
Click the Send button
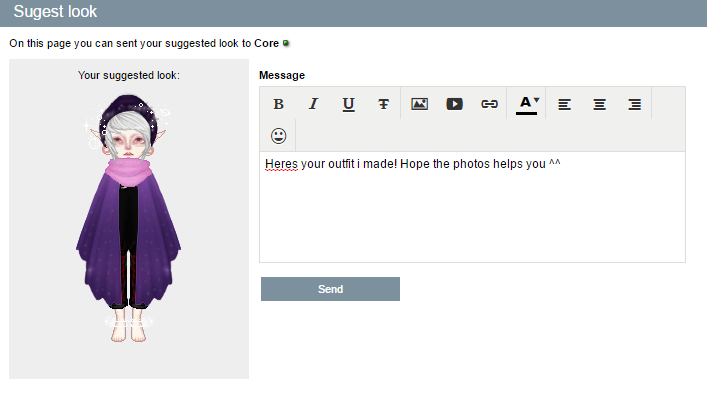(331, 289)
